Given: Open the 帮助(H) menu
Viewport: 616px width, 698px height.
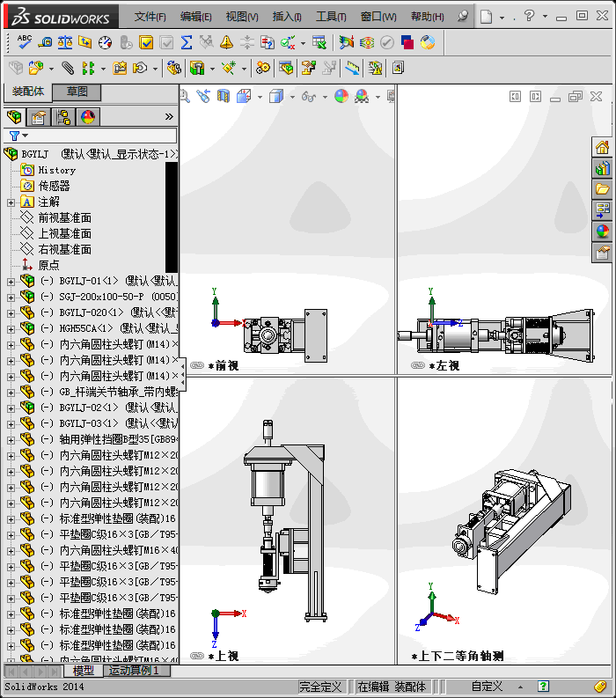Looking at the screenshot, I should tap(428, 17).
